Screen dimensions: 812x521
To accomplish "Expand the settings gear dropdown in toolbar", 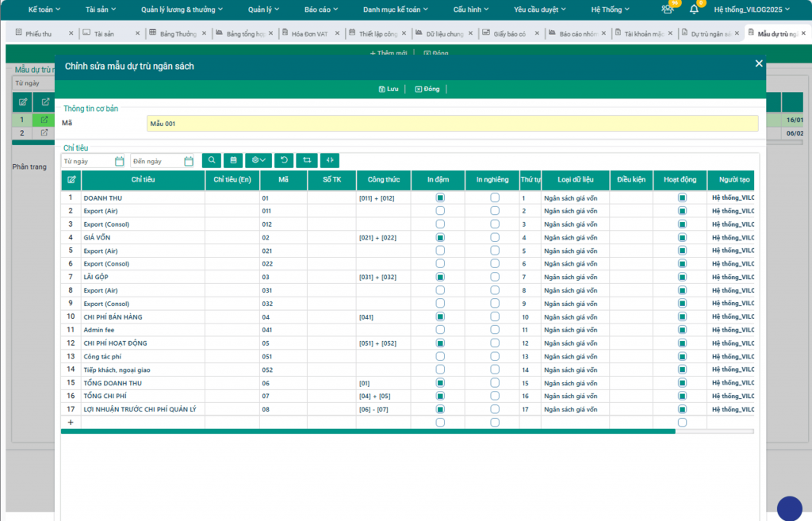I will tap(259, 160).
